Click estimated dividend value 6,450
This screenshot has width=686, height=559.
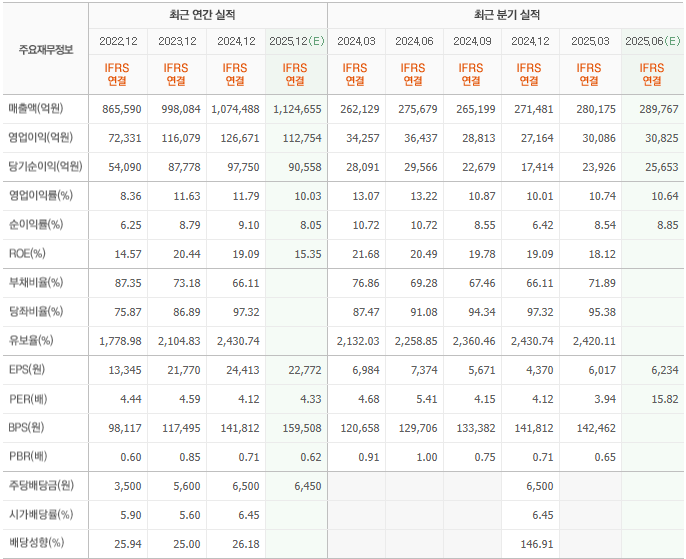[308, 486]
